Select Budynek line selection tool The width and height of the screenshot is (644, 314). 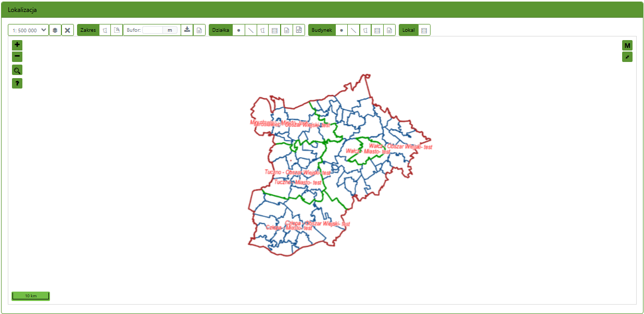(x=353, y=30)
